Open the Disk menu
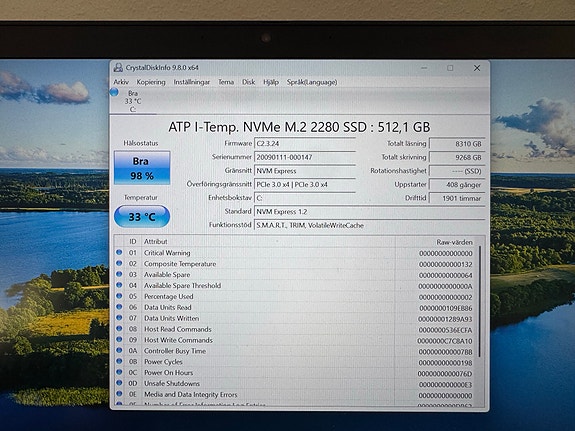The height and width of the screenshot is (431, 575). pos(248,82)
